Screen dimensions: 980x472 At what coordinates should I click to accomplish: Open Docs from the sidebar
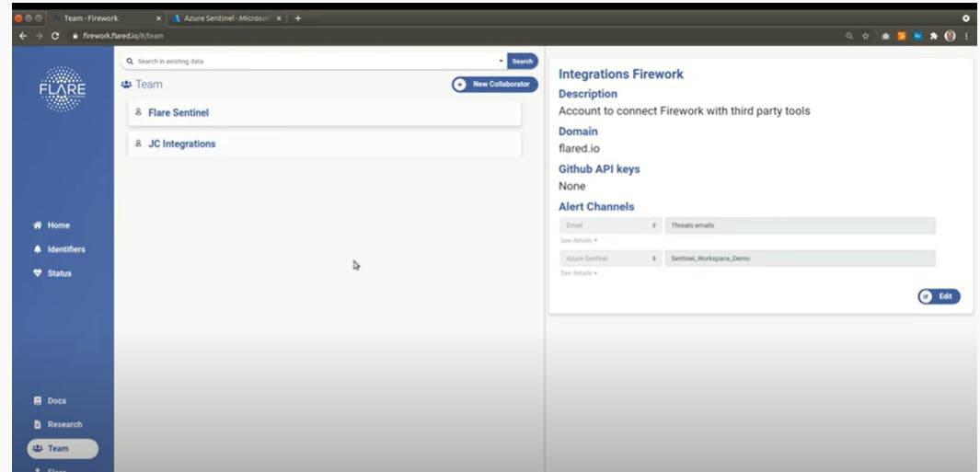[x=50, y=401]
